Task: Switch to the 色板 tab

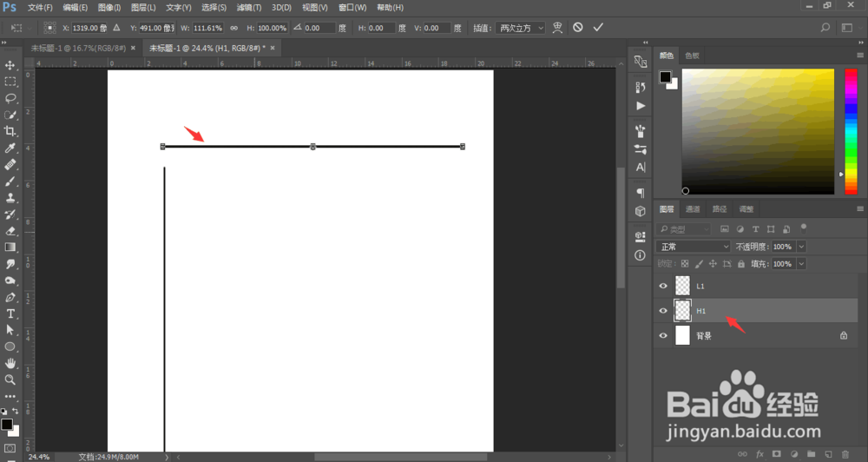Action: [x=692, y=56]
